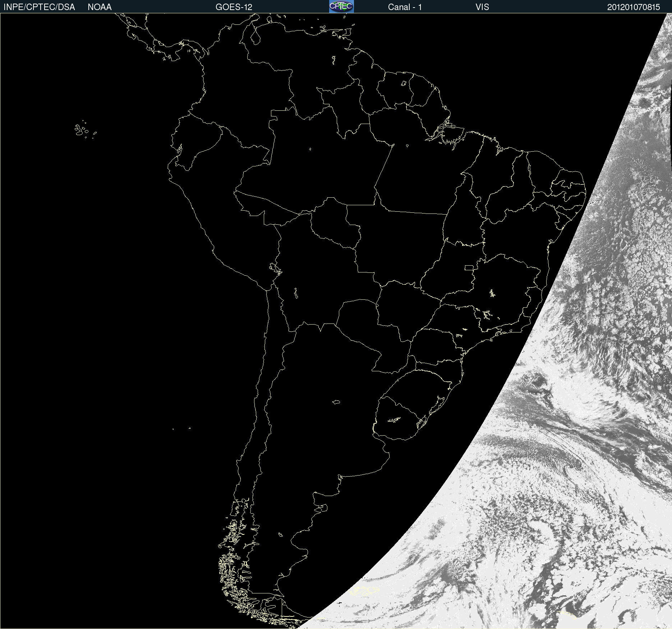
Task: Click the 201201070815 timestamp
Action: click(634, 7)
